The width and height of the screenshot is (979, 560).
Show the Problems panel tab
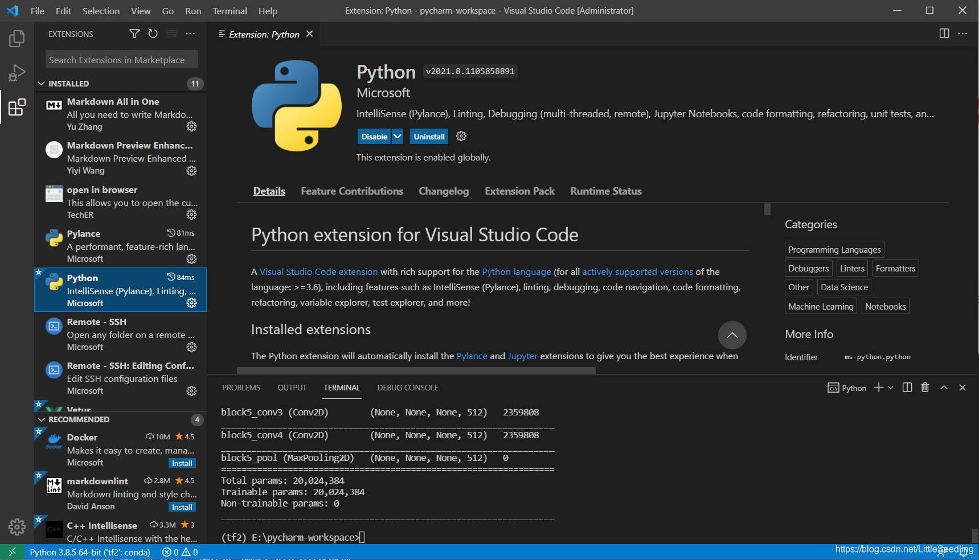241,388
